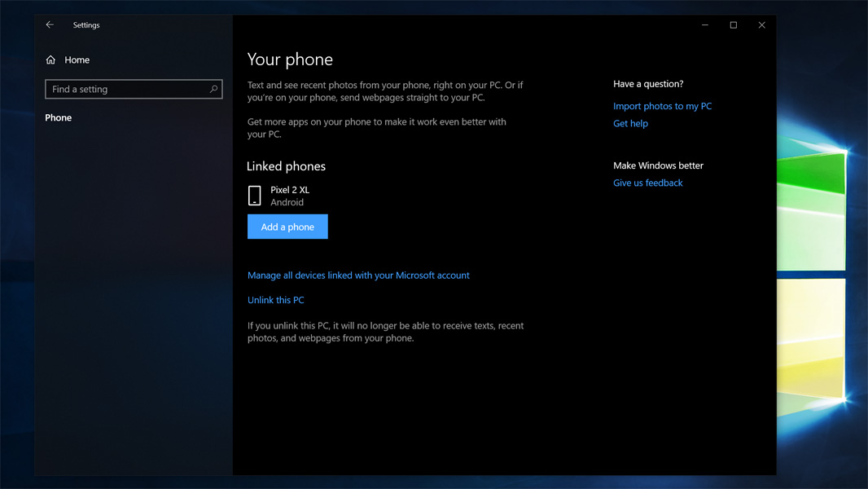Minimize the Settings window
The width and height of the screenshot is (868, 489).
(705, 25)
